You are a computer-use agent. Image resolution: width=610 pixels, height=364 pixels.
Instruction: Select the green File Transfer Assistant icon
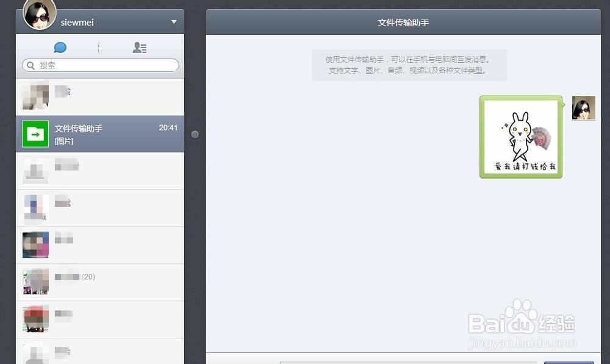35,134
